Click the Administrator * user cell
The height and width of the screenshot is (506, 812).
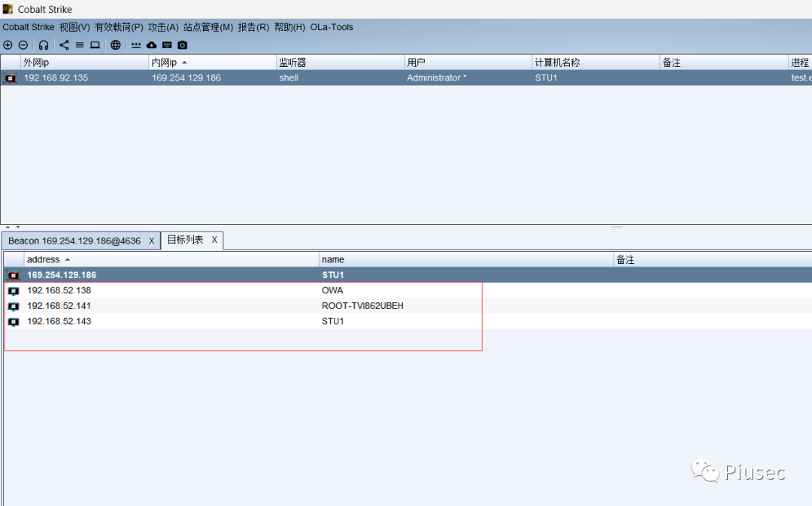437,77
